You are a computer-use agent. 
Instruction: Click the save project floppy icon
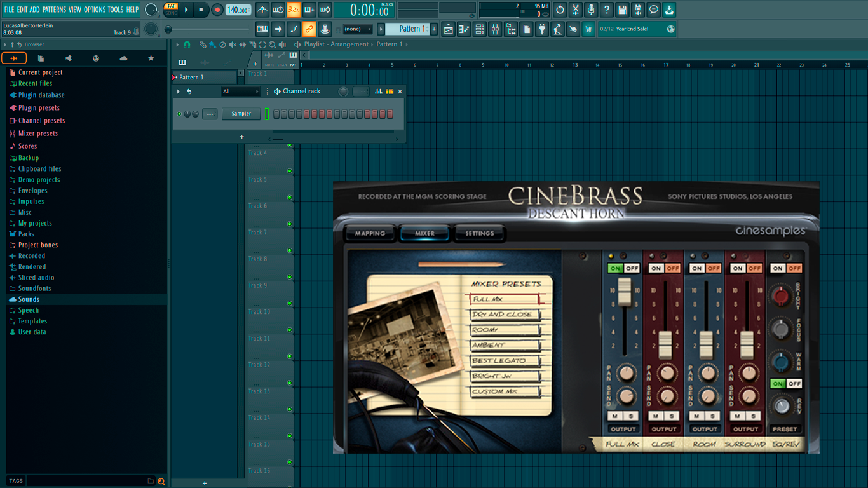point(622,10)
